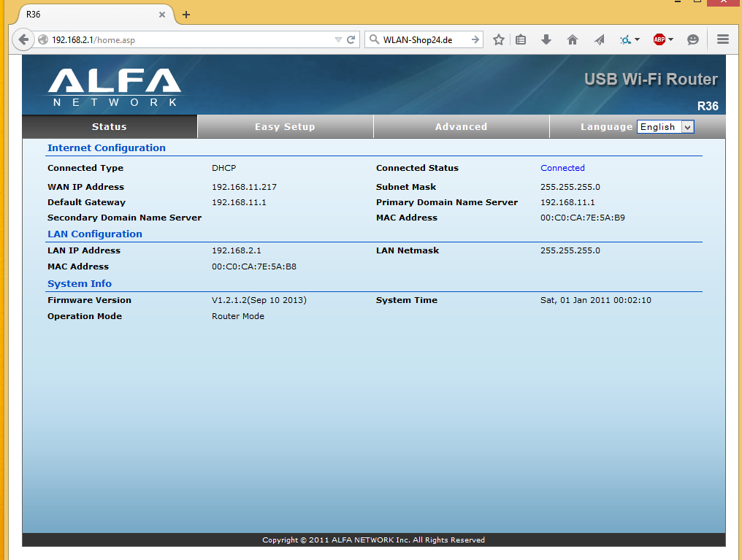Viewport: 742px width, 560px height.
Task: Click the Connected status link
Action: coord(562,168)
